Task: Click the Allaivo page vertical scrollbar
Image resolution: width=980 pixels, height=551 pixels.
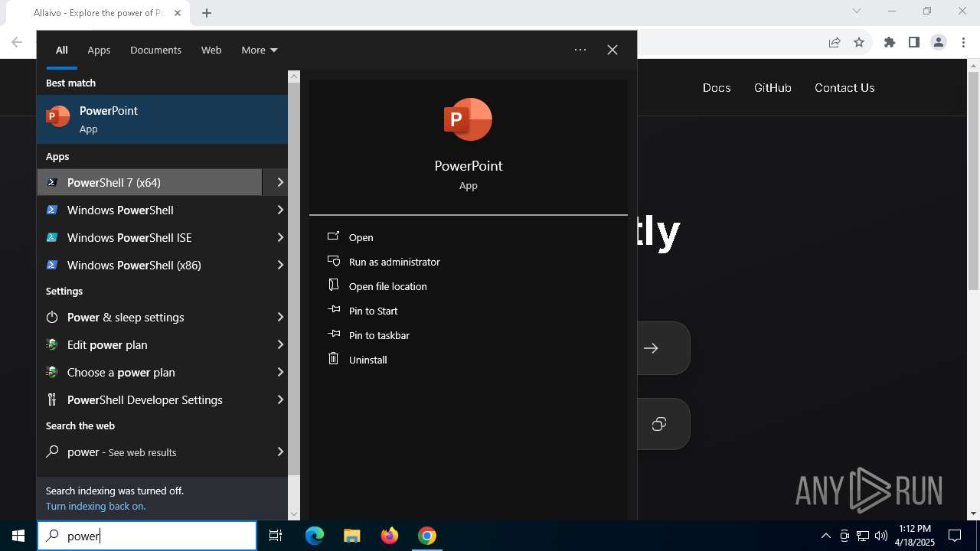Action: point(974,180)
